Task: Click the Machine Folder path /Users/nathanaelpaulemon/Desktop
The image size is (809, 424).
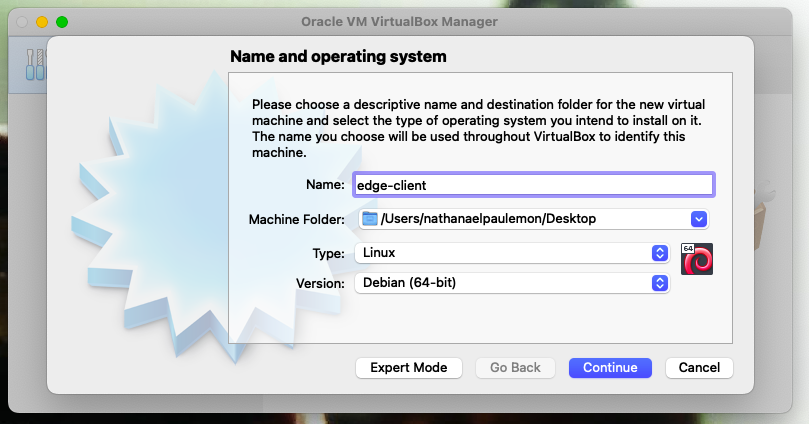Action: [x=488, y=219]
